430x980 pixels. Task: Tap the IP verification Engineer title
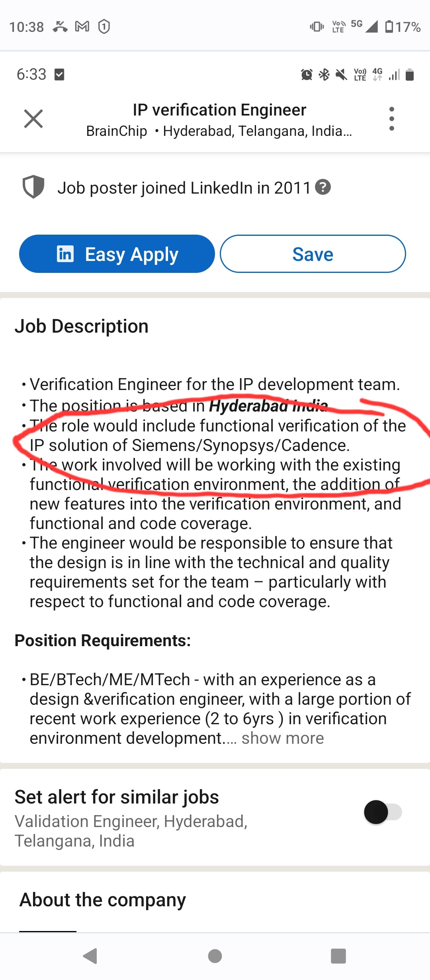click(219, 110)
